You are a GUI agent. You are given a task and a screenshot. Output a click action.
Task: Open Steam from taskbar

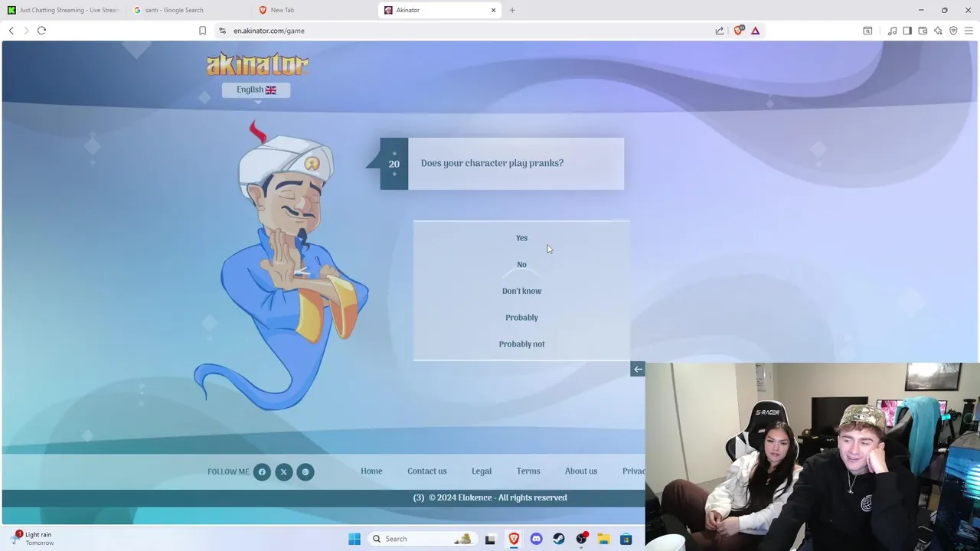point(559,539)
